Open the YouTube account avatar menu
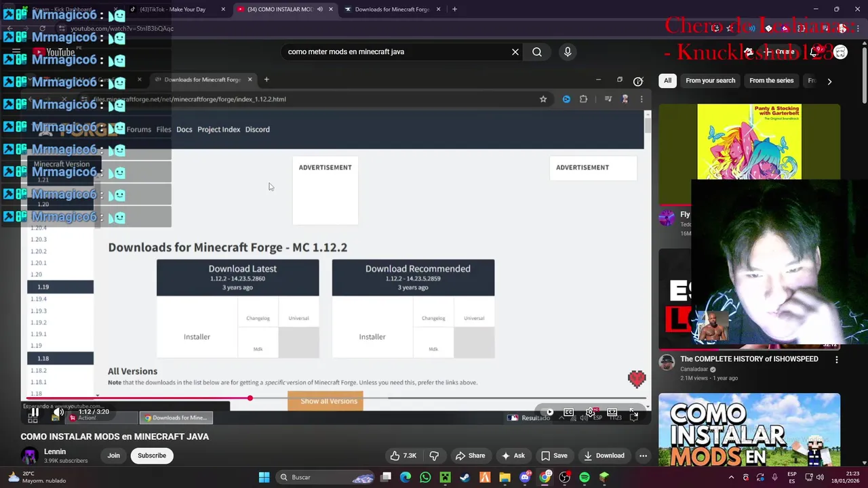Viewport: 868px width, 488px height. (841, 52)
